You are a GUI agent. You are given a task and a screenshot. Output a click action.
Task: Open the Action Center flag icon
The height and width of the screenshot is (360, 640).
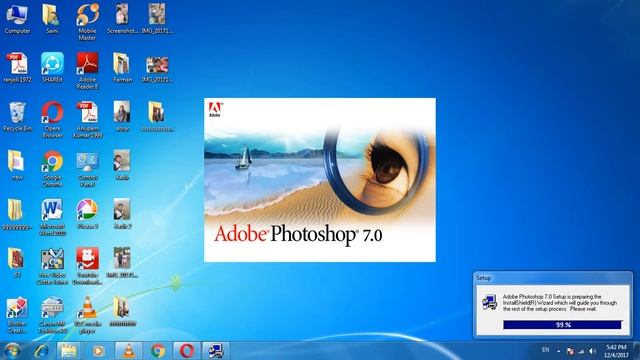point(570,351)
